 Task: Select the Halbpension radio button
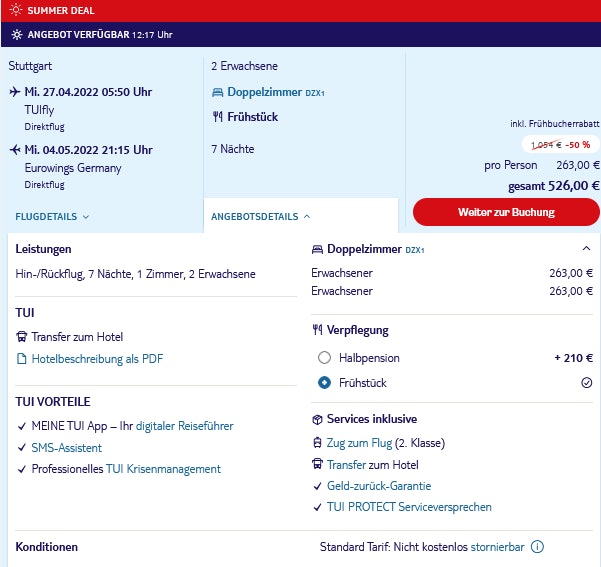pos(324,358)
